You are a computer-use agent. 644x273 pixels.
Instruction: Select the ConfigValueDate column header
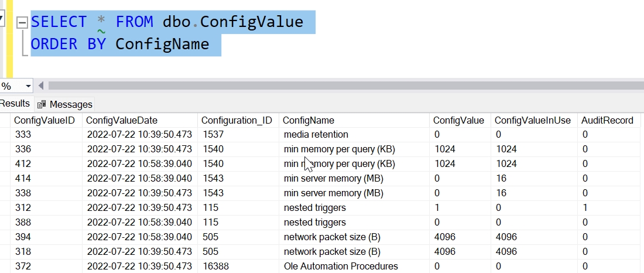121,120
